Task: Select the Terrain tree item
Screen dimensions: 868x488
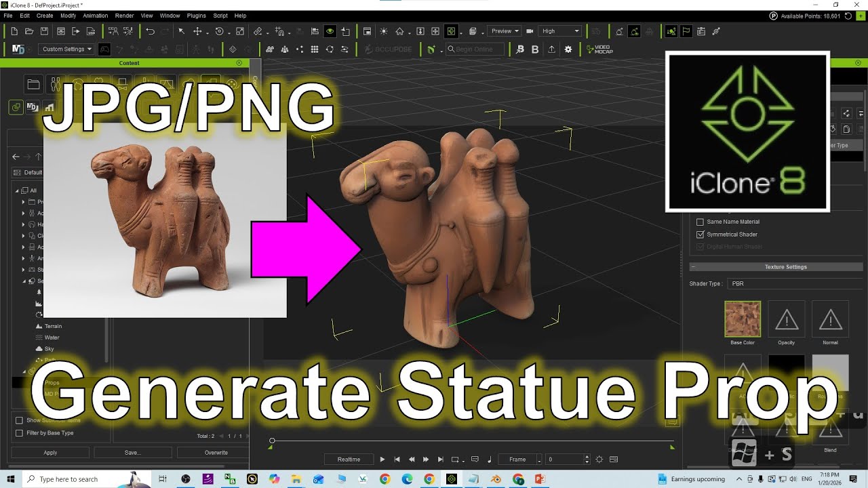Action: (x=53, y=326)
